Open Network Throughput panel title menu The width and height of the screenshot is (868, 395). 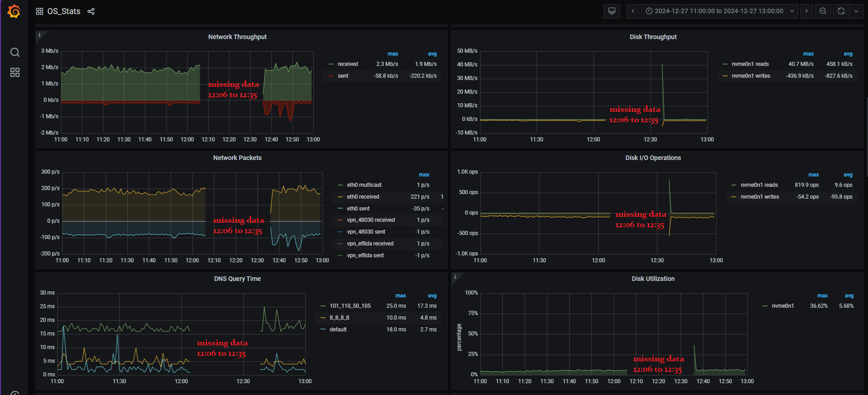point(237,37)
